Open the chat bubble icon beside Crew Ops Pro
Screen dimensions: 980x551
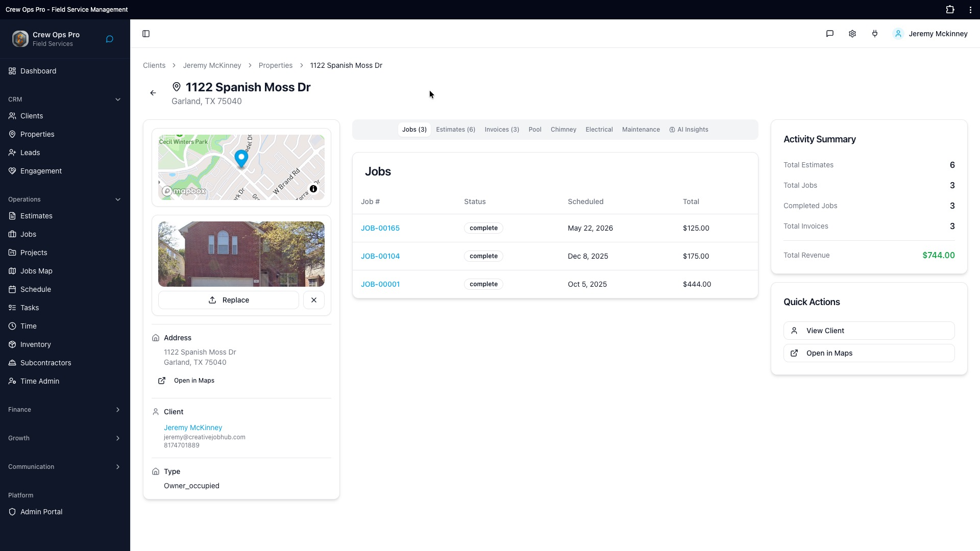pos(110,39)
